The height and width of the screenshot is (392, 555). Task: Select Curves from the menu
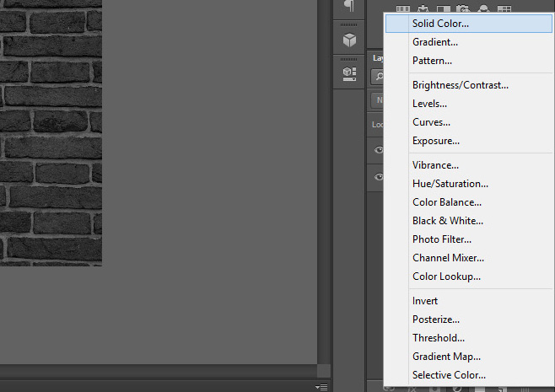tap(430, 122)
